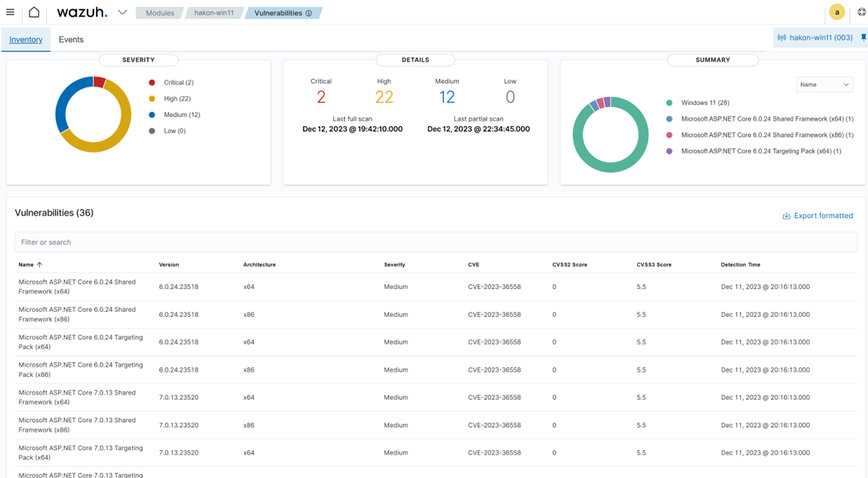The image size is (868, 478).
Task: Sort by the Version column header
Action: (169, 264)
